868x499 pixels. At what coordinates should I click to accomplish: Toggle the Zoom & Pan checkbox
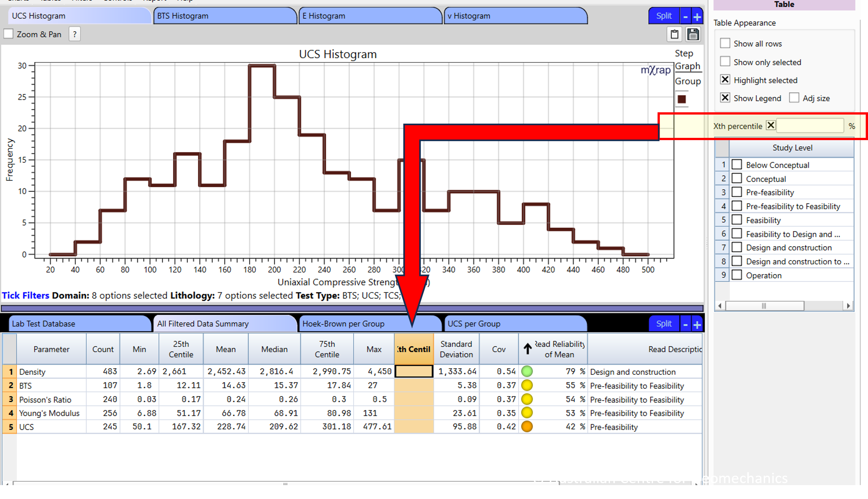click(x=8, y=34)
